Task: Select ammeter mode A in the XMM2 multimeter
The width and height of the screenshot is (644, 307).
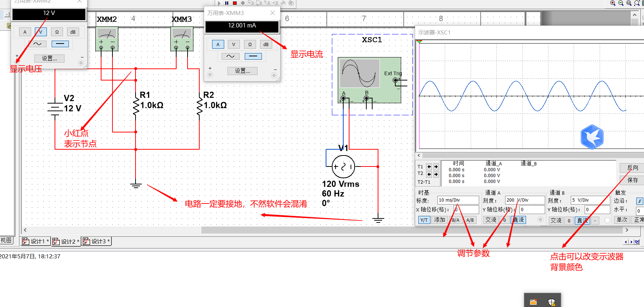Action: (25, 32)
